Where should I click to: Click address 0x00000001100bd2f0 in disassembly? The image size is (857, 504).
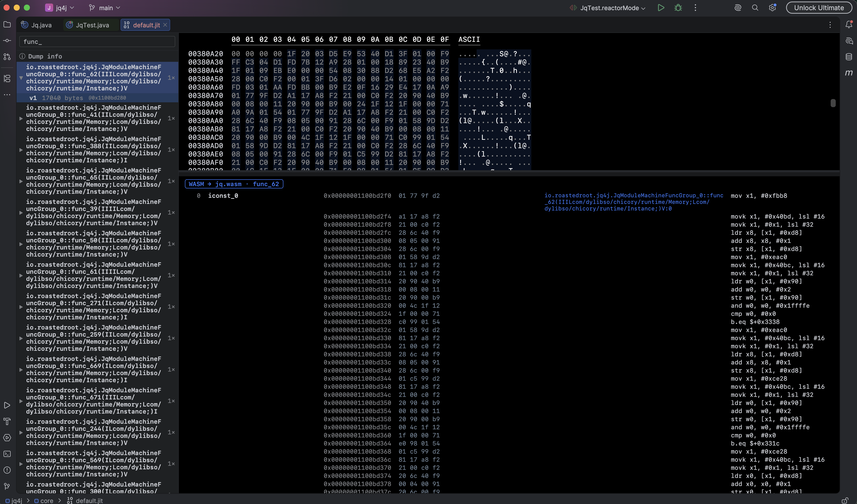pos(357,196)
